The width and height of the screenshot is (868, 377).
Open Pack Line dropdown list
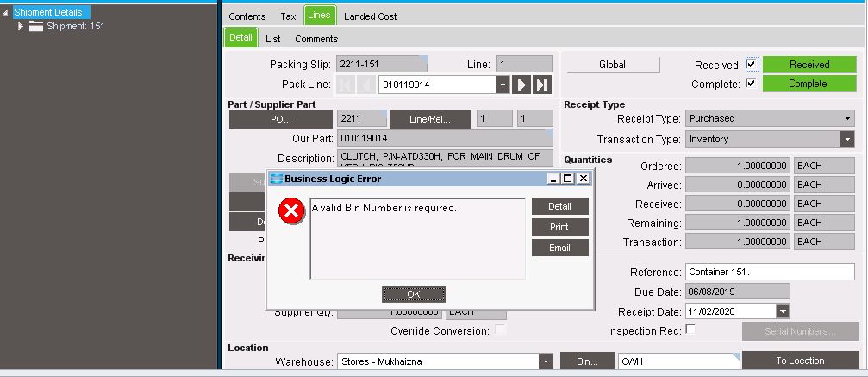503,85
